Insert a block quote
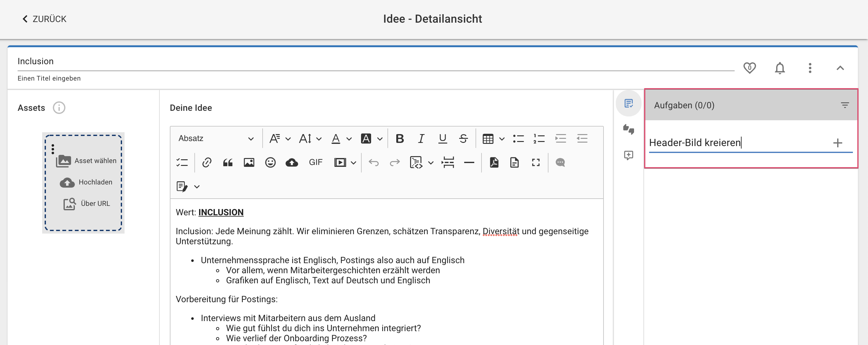This screenshot has height=345, width=868. [228, 162]
